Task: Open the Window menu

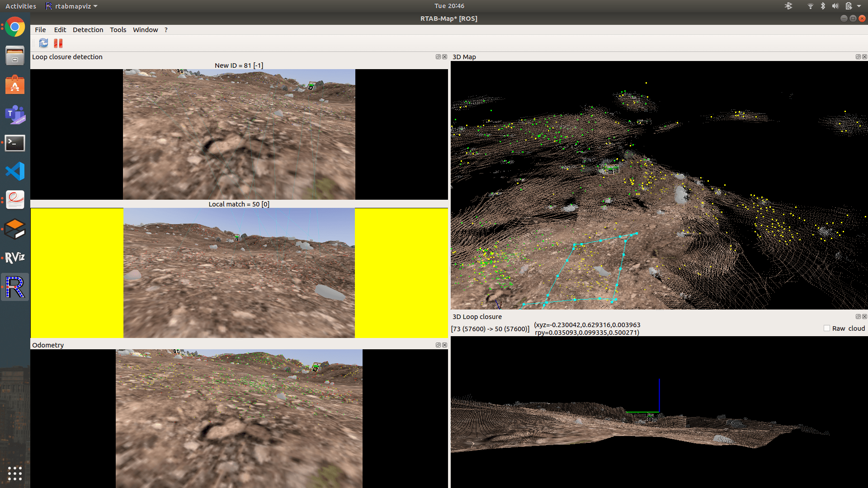Action: pyautogui.click(x=145, y=30)
